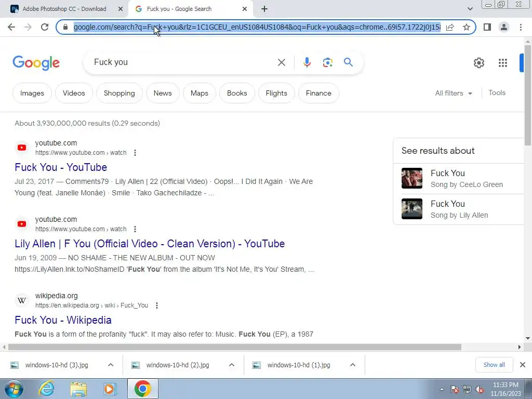Clear the Google search box

(x=281, y=62)
